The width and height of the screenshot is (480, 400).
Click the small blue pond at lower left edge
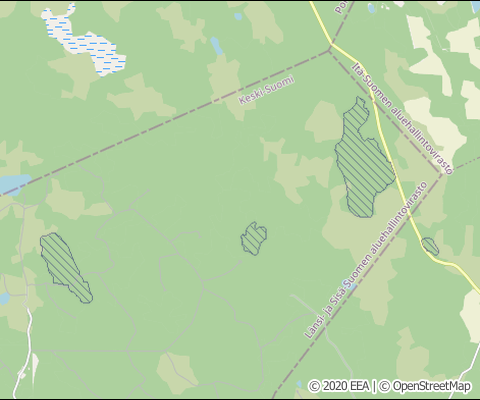pyautogui.click(x=4, y=298)
